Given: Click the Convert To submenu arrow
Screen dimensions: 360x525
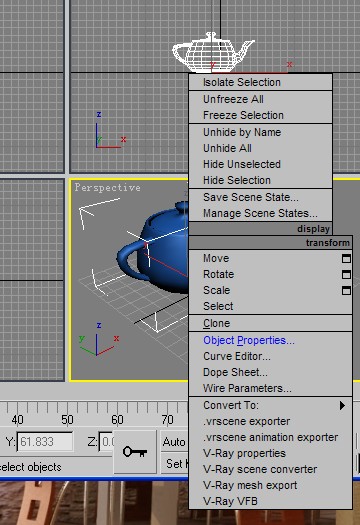Looking at the screenshot, I should point(342,405).
